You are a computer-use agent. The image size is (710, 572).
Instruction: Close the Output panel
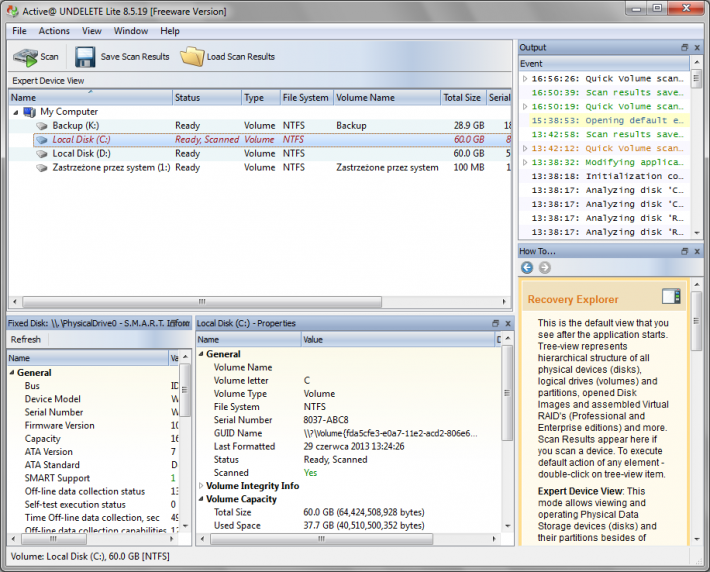(x=697, y=48)
